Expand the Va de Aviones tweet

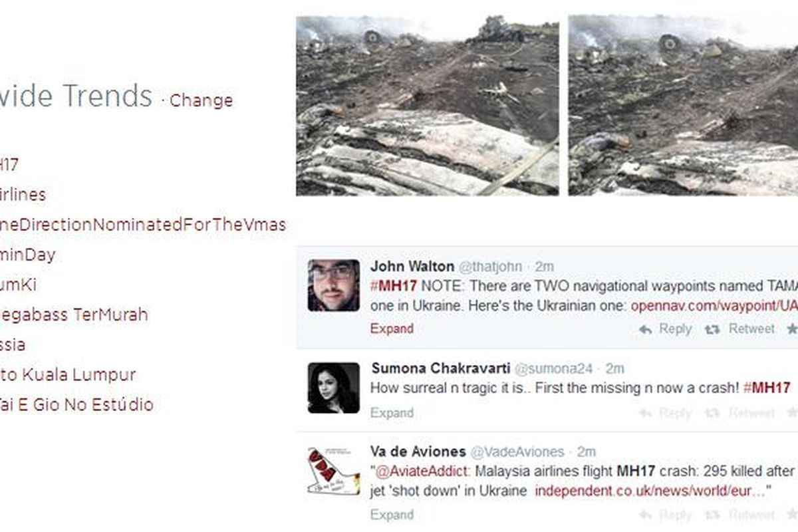392,515
